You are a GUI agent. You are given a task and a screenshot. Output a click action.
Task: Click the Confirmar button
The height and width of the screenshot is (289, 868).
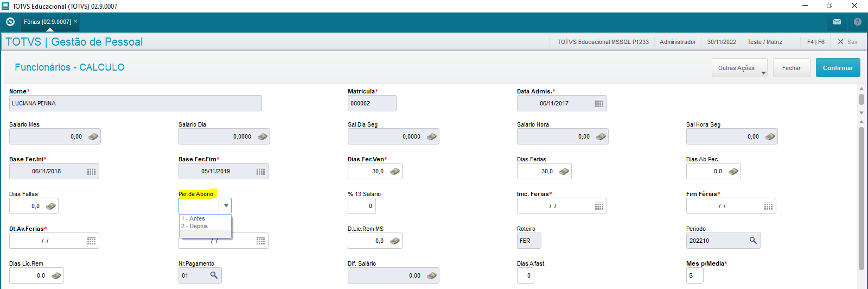[838, 68]
